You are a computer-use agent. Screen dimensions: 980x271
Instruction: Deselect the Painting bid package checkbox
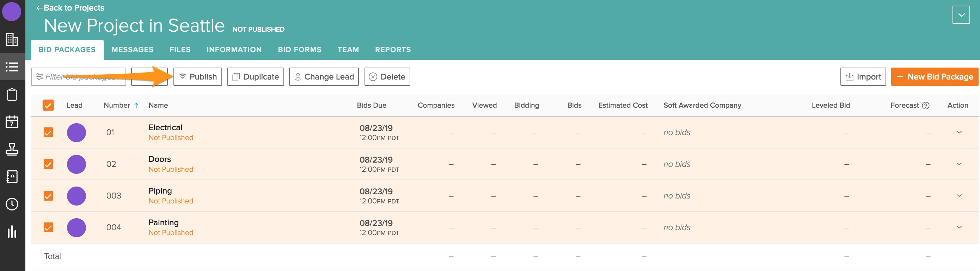(48, 227)
